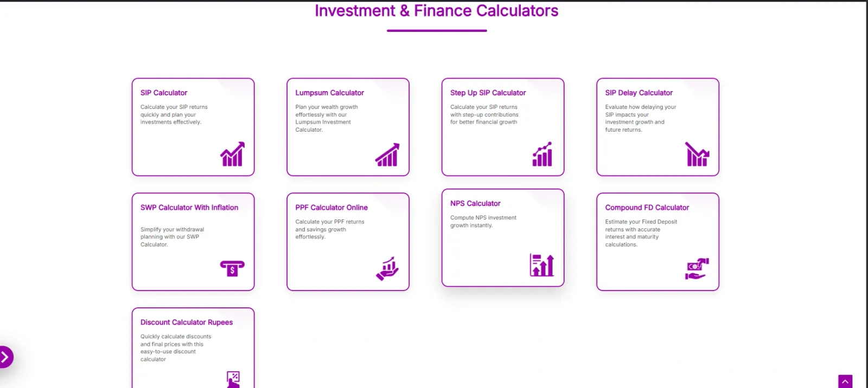Open SWP Calculator With Inflation link
Viewport: 868px width, 388px height.
[189, 208]
